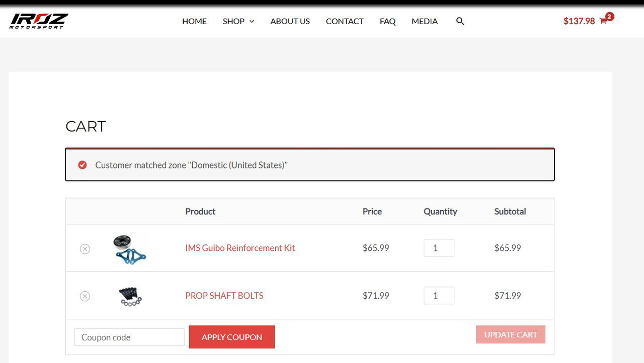Visit the MEDIA page
The height and width of the screenshot is (363, 644).
(425, 21)
